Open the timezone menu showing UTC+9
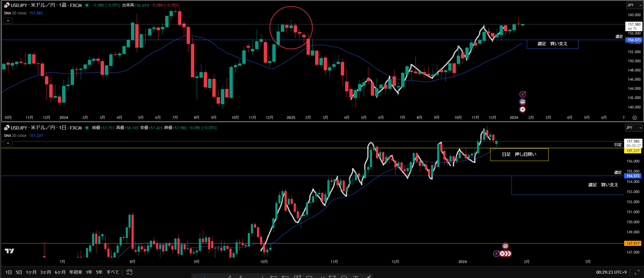The width and height of the screenshot is (644, 278). point(611,272)
